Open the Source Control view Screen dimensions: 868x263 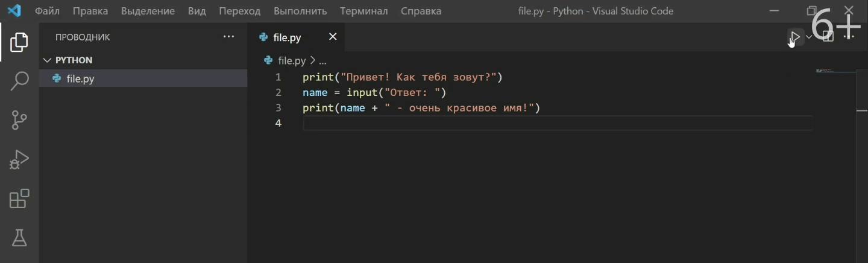pos(19,120)
